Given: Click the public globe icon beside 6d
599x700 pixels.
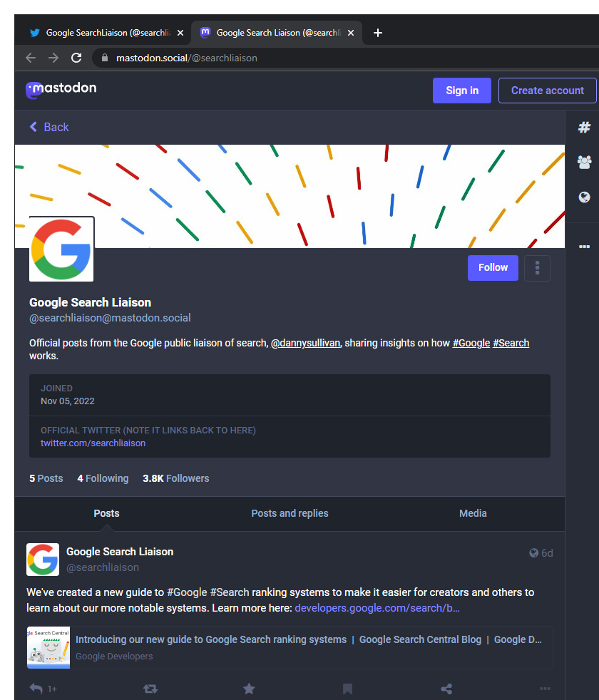Looking at the screenshot, I should [534, 553].
